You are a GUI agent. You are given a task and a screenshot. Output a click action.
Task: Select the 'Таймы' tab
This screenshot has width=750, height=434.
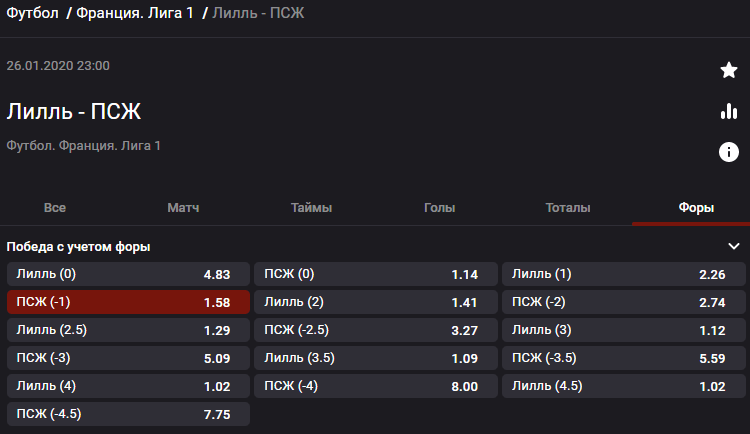311,208
